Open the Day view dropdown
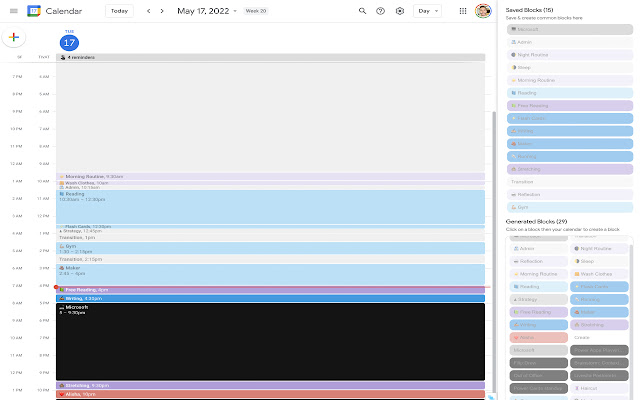The height and width of the screenshot is (400, 640). (x=427, y=11)
